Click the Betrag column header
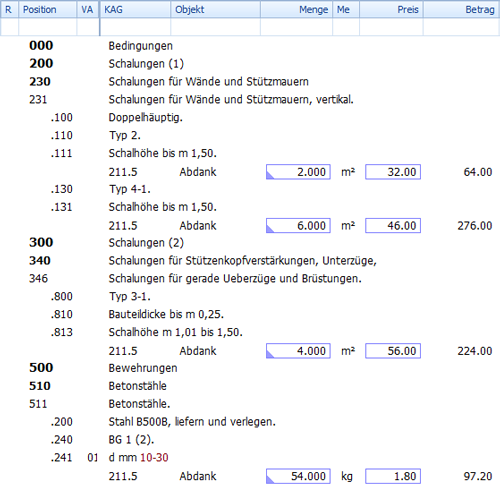Image resolution: width=500 pixels, height=486 pixels. pyautogui.click(x=461, y=9)
